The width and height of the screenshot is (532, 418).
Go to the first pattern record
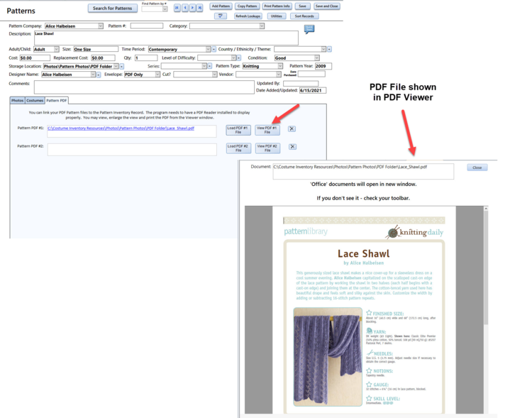pos(177,8)
